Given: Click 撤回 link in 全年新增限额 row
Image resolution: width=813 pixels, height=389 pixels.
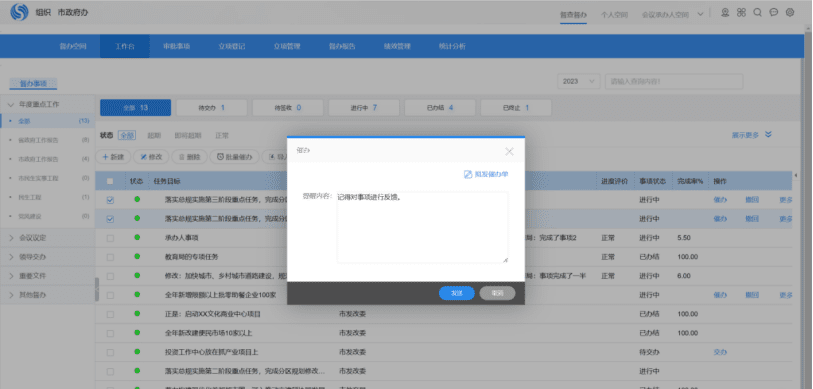Looking at the screenshot, I should 752,295.
